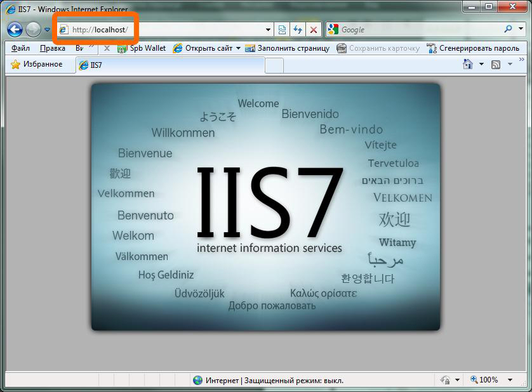
Task: Show more command bar items chevron
Action: click(521, 60)
